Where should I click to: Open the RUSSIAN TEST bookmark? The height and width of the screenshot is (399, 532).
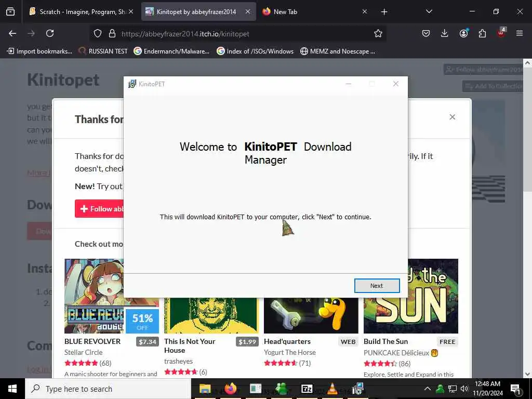(103, 51)
